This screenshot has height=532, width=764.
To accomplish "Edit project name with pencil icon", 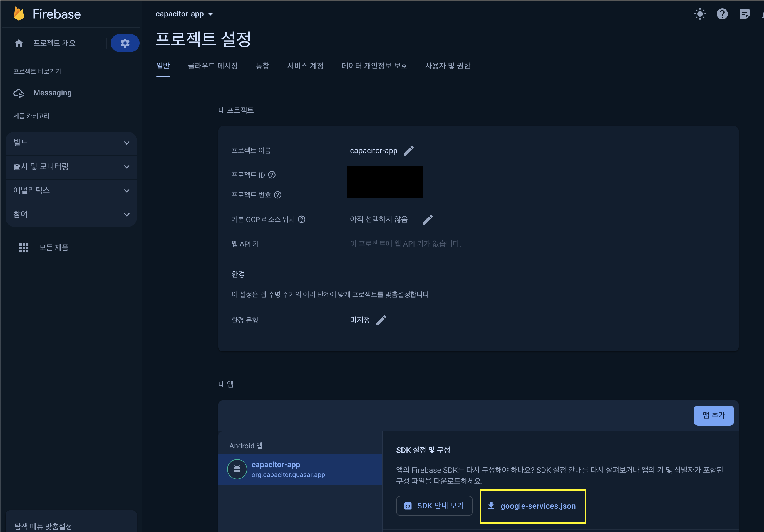I will click(408, 151).
